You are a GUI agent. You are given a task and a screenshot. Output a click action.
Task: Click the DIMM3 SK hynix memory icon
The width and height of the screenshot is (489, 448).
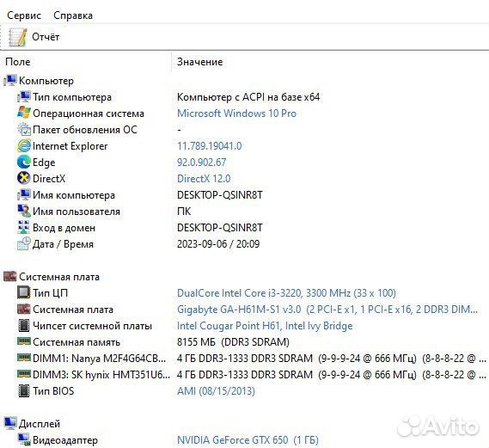coord(24,374)
